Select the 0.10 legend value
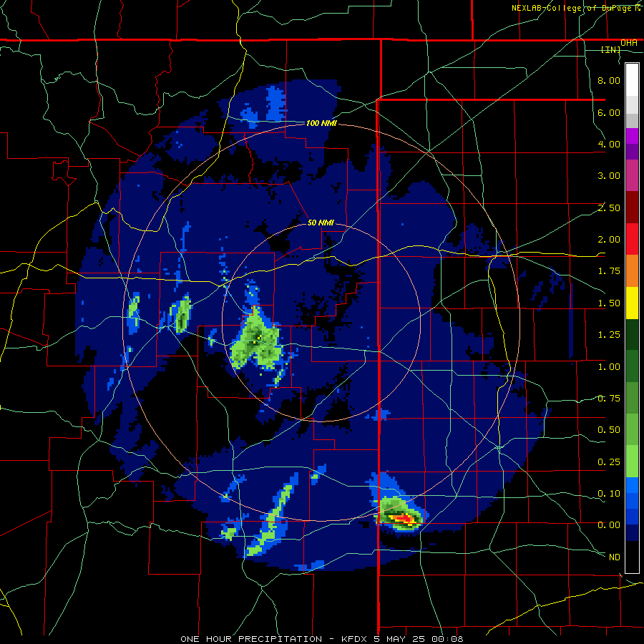The height and width of the screenshot is (644, 644). coord(609,494)
